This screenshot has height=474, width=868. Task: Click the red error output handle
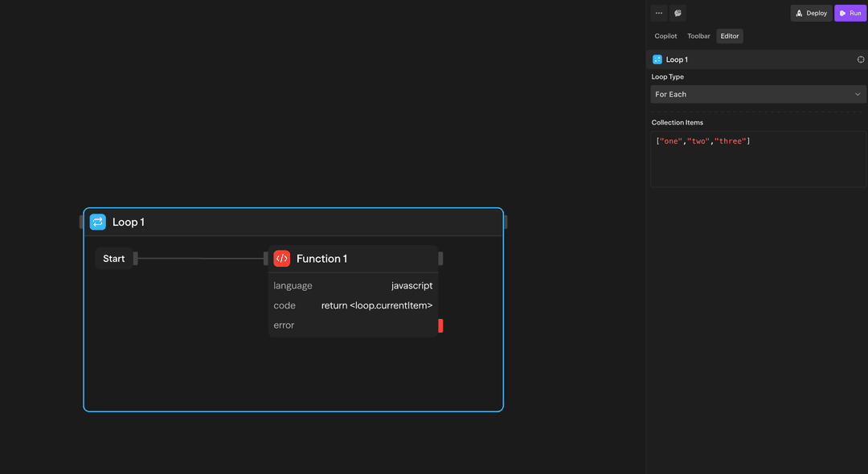pyautogui.click(x=440, y=325)
